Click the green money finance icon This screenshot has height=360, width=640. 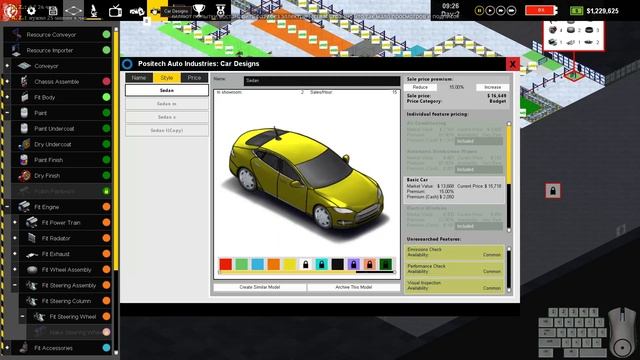pyautogui.click(x=576, y=11)
